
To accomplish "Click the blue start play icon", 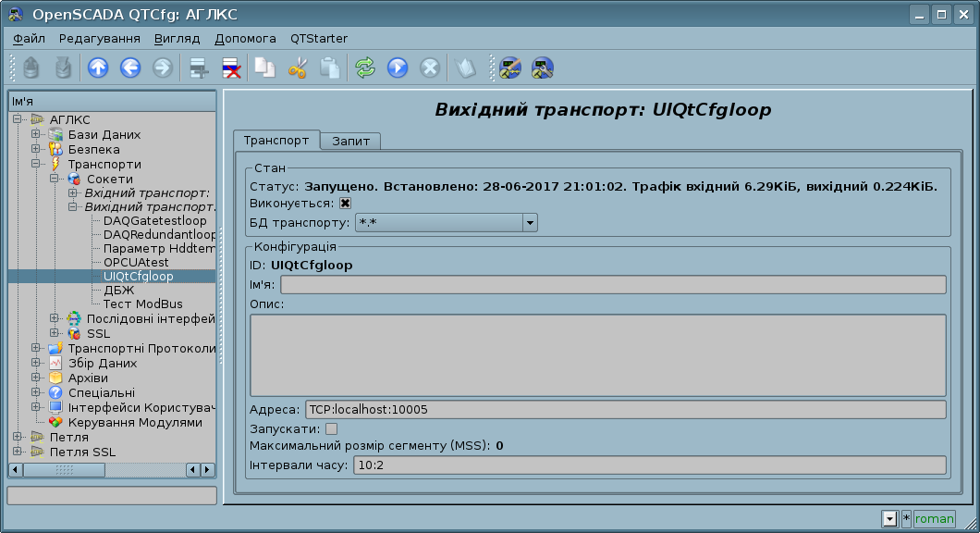I will tap(398, 68).
